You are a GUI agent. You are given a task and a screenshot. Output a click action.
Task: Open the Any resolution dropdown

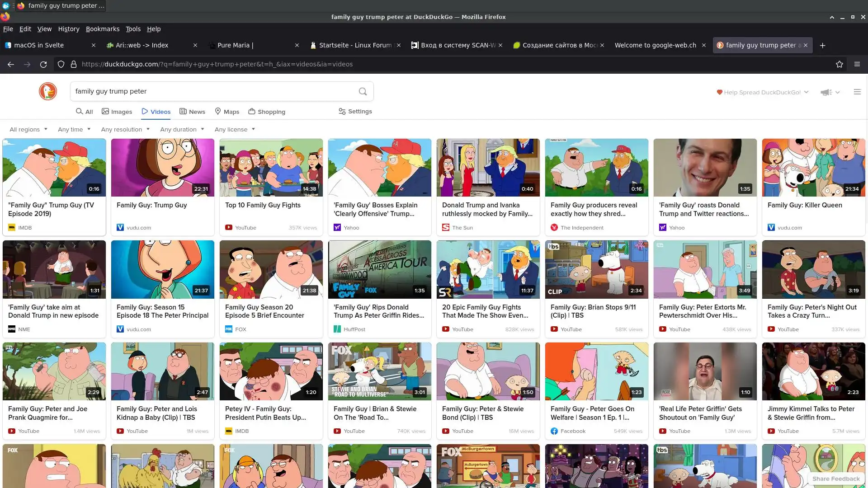125,129
